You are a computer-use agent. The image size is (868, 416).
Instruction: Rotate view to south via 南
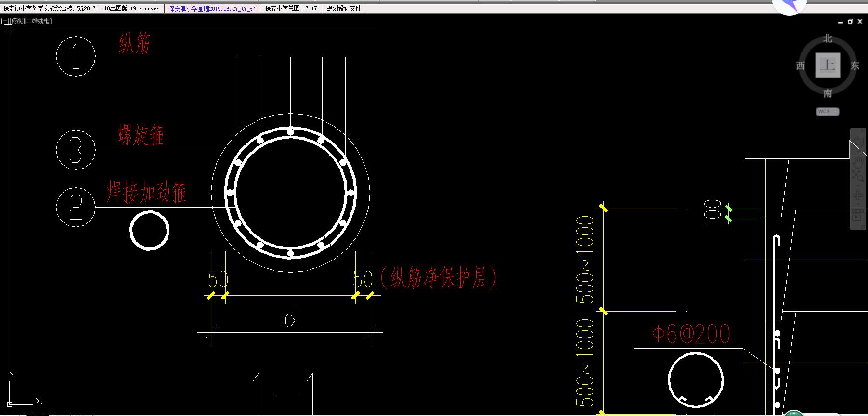click(x=828, y=93)
